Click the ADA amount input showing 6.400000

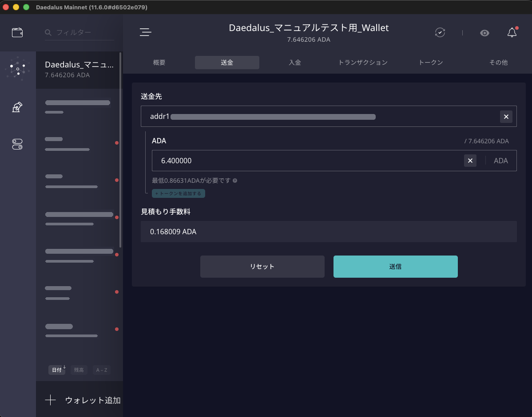click(334, 161)
